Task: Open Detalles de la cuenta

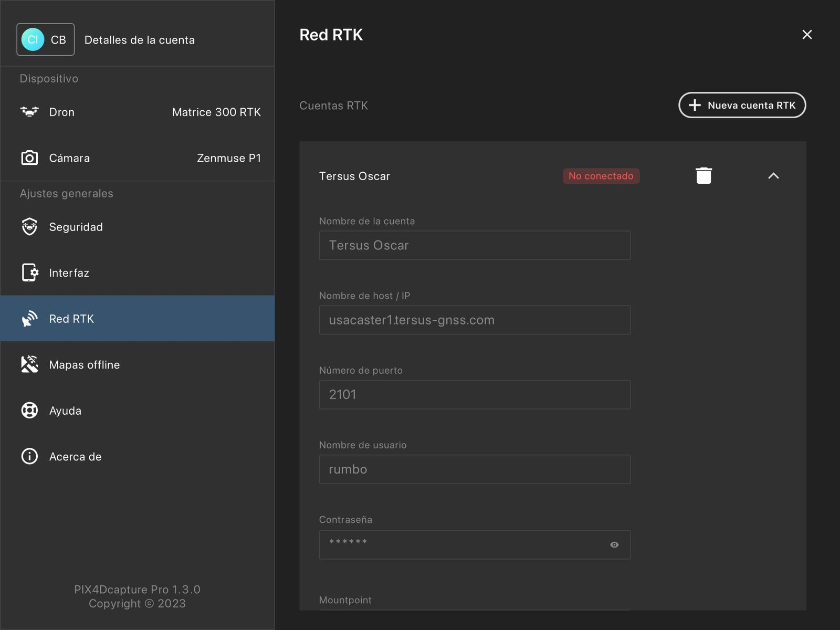Action: (x=140, y=40)
